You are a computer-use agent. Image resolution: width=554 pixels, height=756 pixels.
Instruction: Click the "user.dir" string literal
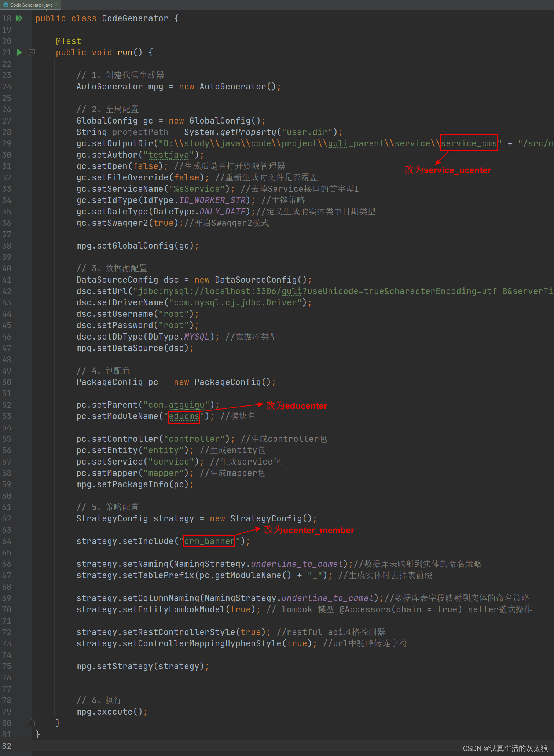point(307,132)
